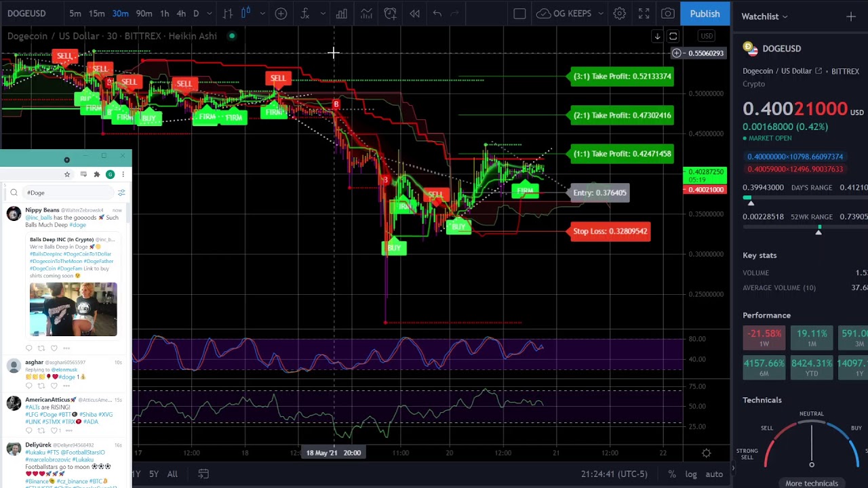868x488 pixels.
Task: Click the USD currency label on the price axis
Action: (707, 36)
